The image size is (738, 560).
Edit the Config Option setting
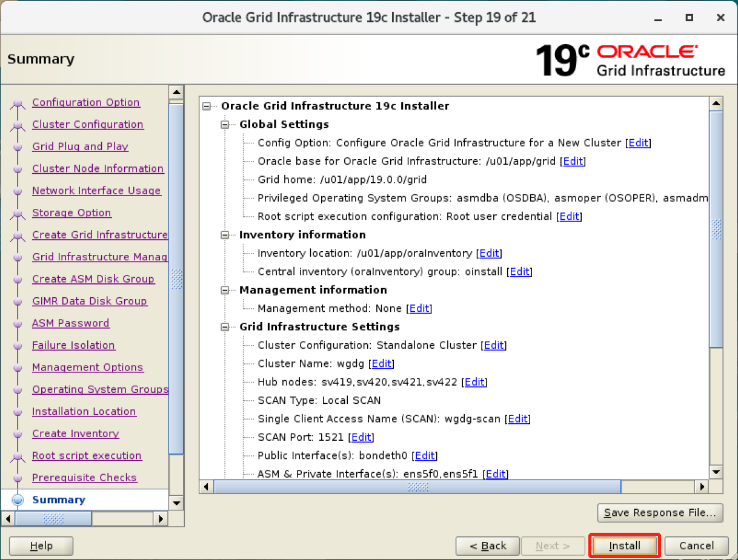[x=639, y=143]
